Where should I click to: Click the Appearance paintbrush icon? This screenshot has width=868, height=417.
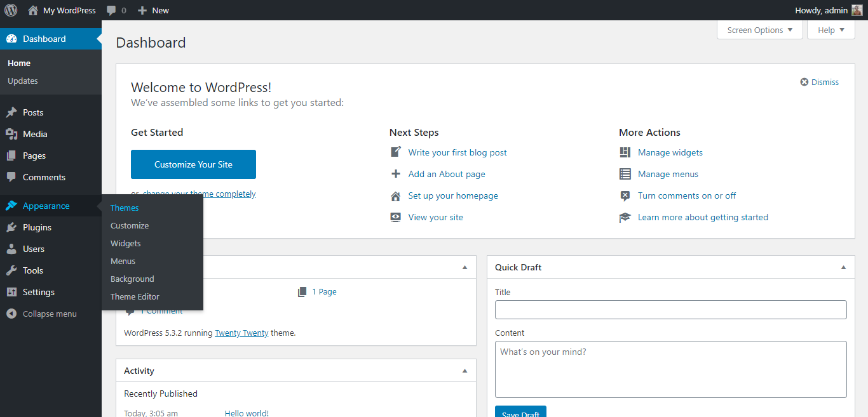click(x=11, y=206)
